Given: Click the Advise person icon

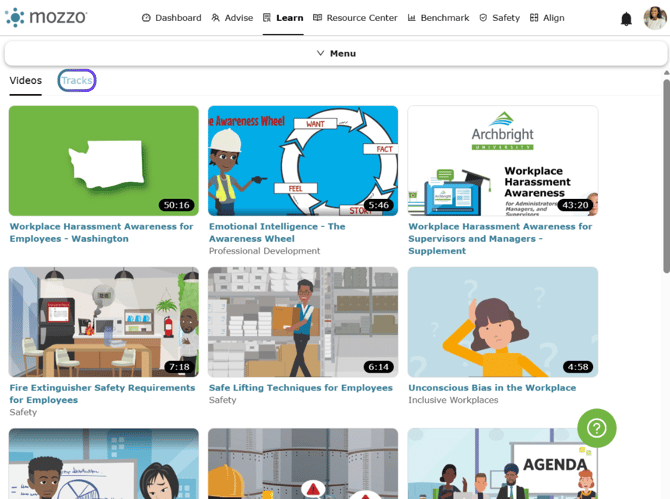Looking at the screenshot, I should (216, 18).
